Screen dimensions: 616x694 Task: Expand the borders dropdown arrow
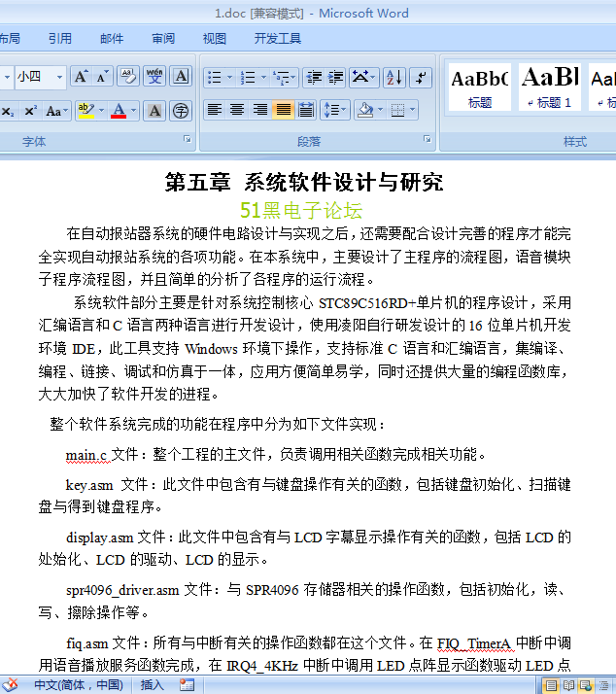coord(413,110)
